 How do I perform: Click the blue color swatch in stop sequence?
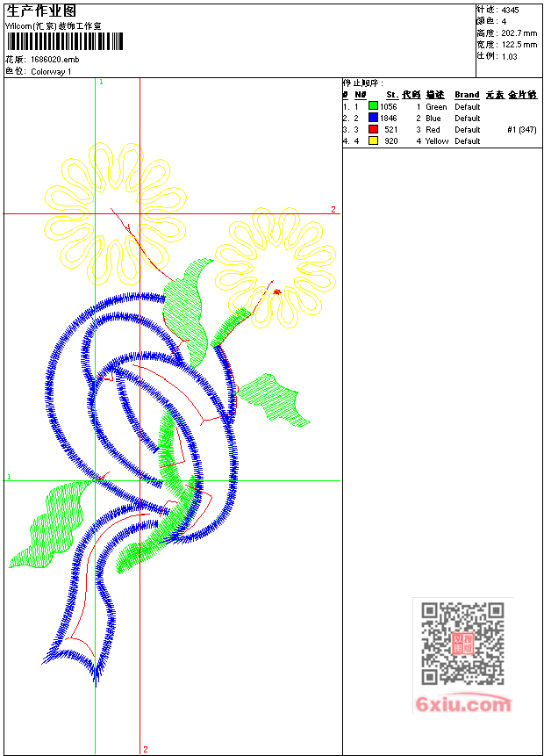point(373,118)
